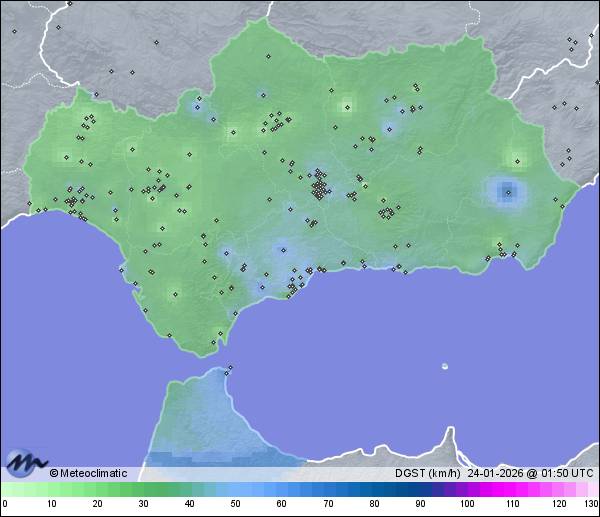Click the 30 km/h green scale swatch

(x=143, y=489)
